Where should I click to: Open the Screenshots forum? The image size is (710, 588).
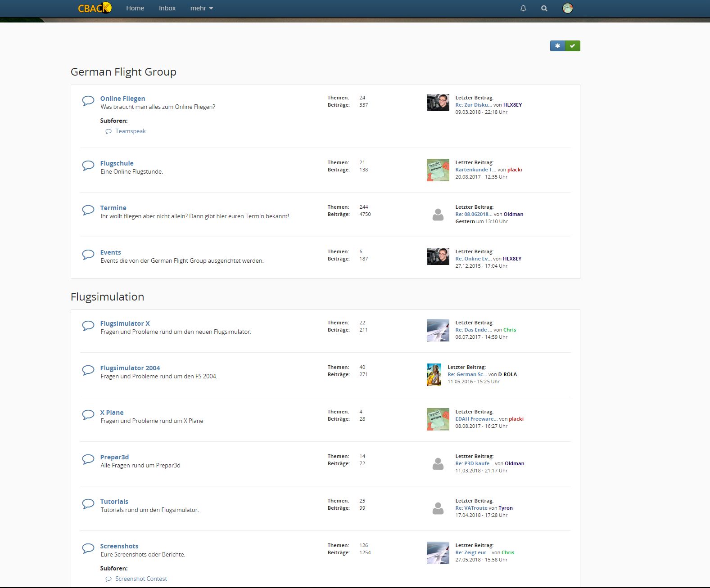point(119,546)
